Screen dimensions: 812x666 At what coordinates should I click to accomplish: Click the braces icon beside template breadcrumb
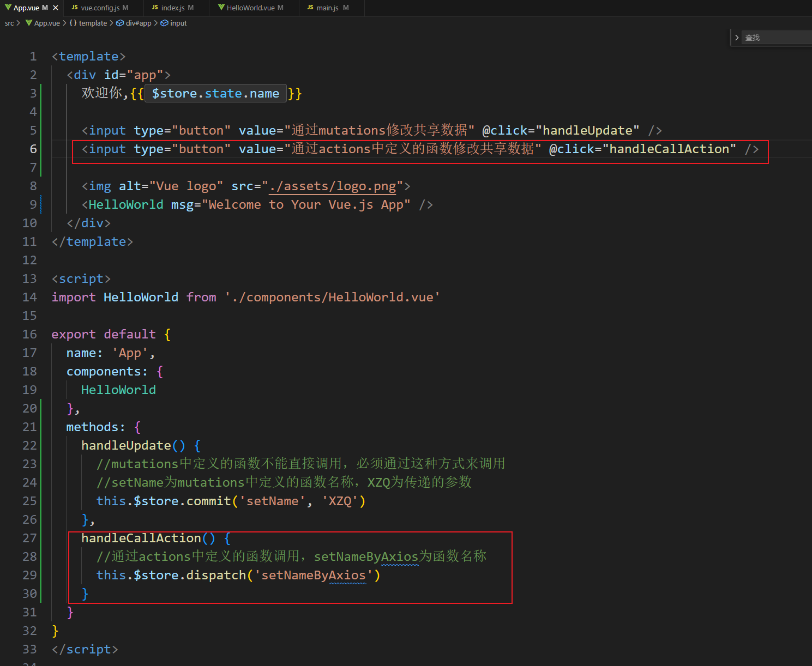pyautogui.click(x=73, y=23)
